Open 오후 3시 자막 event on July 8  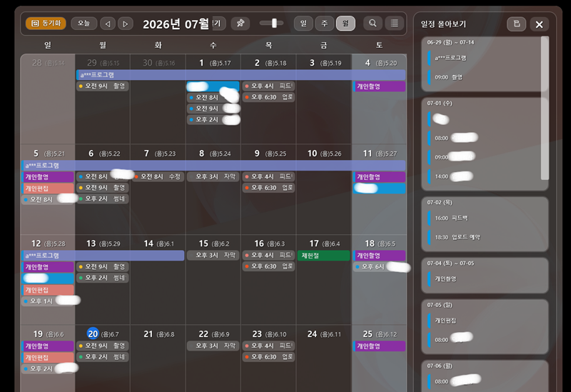[213, 176]
